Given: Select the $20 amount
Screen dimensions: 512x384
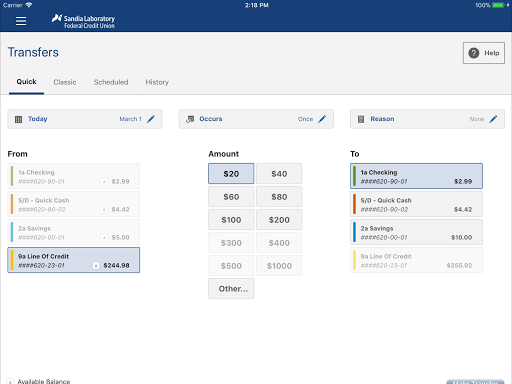Looking at the screenshot, I should (231, 174).
